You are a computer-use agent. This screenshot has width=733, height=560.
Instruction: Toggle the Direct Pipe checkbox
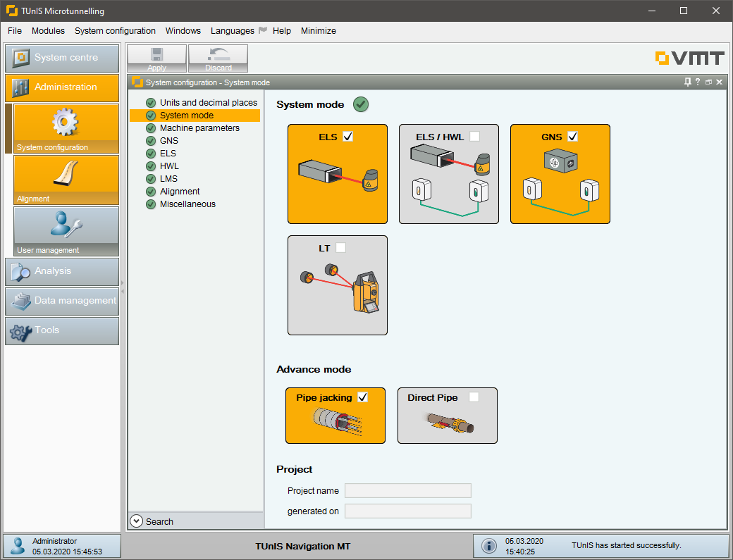tap(474, 397)
